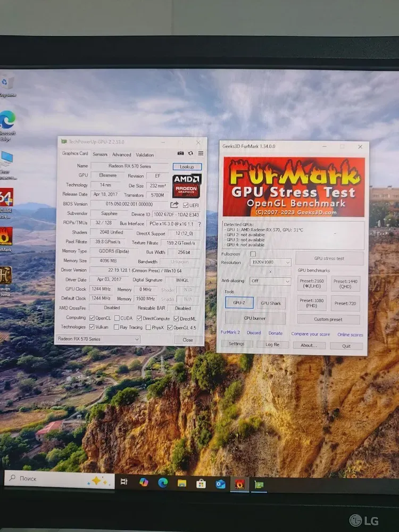Click the GPU-Z refresh icon
399x532 pixels.
click(190, 154)
